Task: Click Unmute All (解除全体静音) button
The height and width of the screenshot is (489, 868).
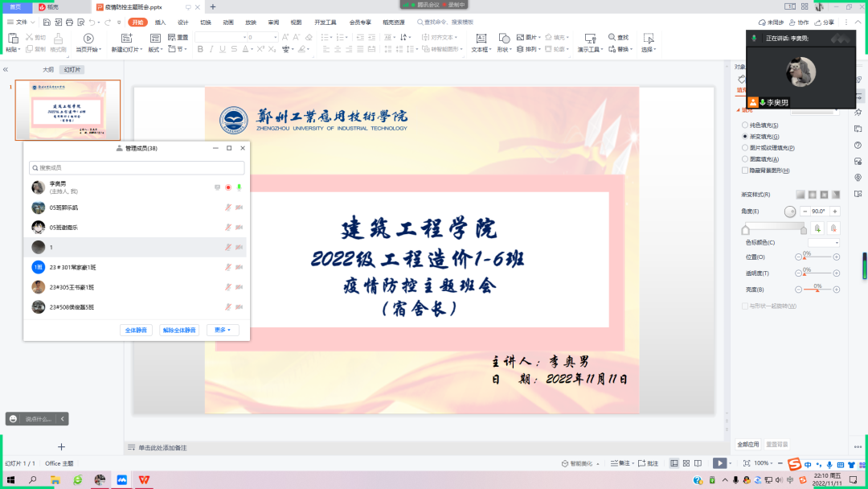Action: (x=180, y=330)
